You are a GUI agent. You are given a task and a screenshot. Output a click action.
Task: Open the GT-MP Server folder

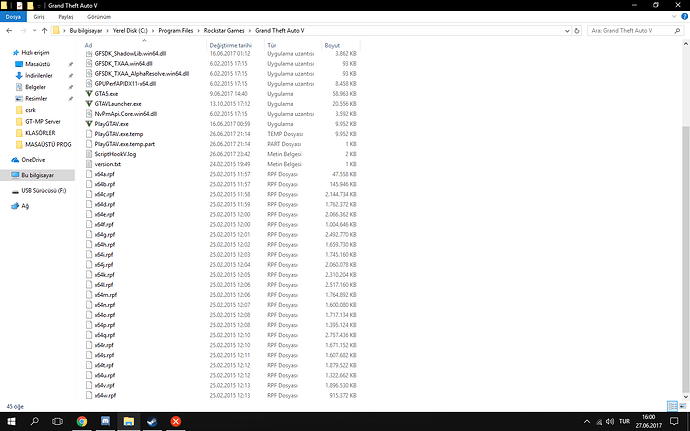tap(43, 122)
